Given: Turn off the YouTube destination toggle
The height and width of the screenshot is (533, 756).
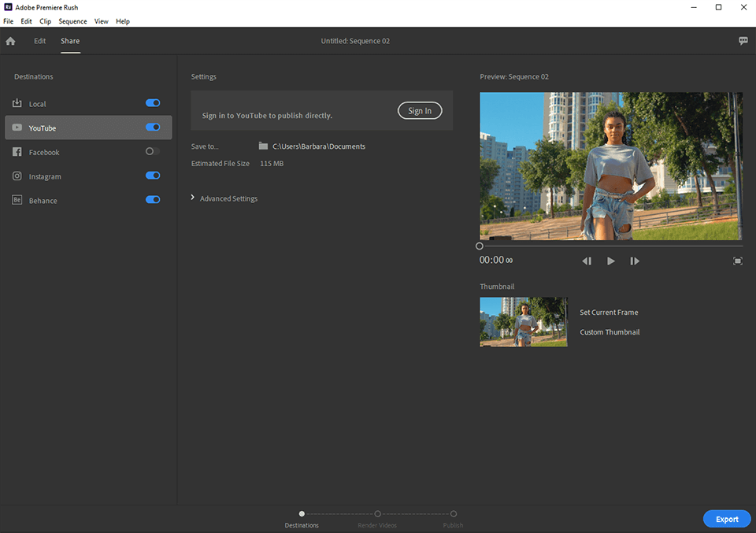Looking at the screenshot, I should coord(153,128).
